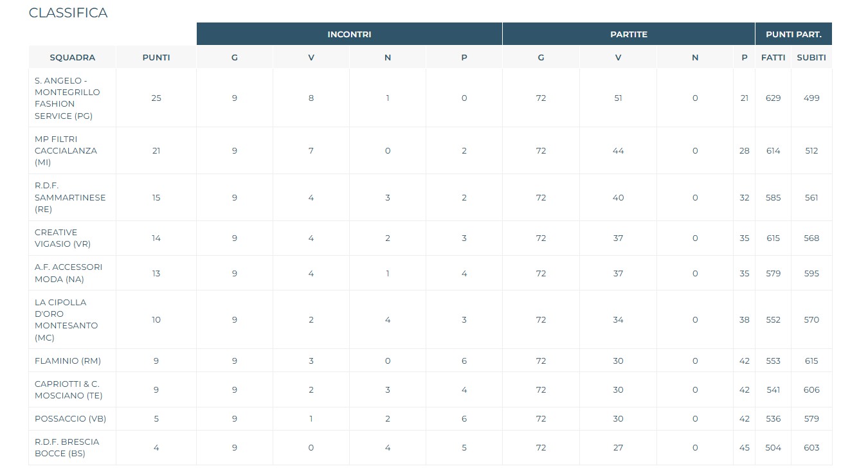Image resolution: width=868 pixels, height=473 pixels.
Task: Select the PUNTI PART. header
Action: pyautogui.click(x=793, y=34)
